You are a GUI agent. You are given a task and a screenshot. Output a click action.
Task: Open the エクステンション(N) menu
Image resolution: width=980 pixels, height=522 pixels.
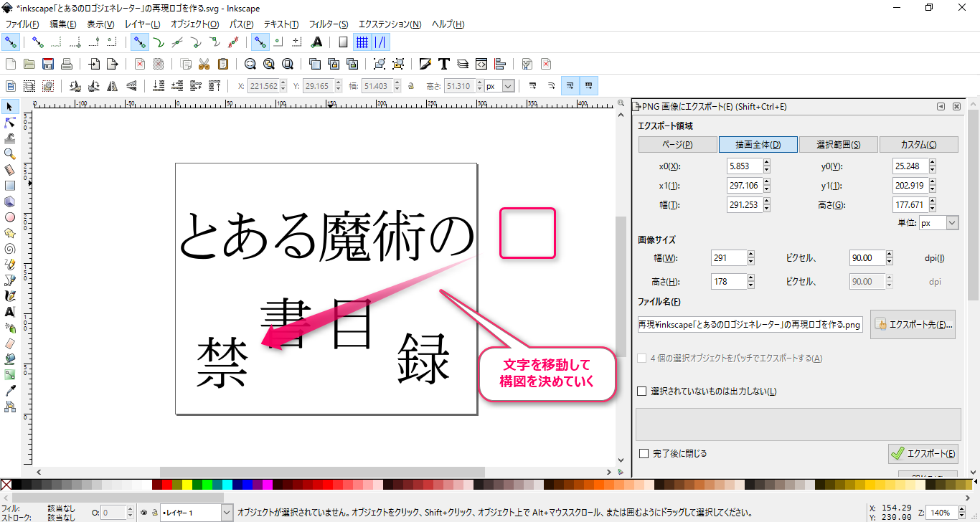point(390,24)
